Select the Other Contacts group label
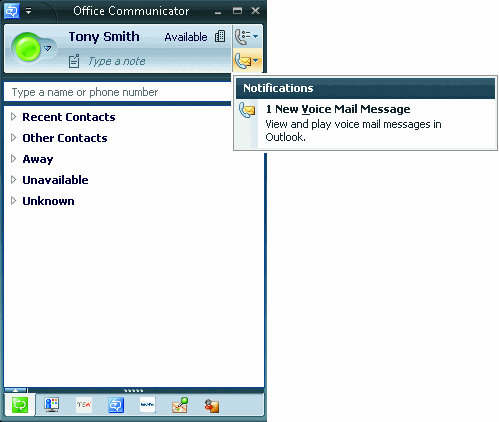The width and height of the screenshot is (499, 422). pos(65,138)
